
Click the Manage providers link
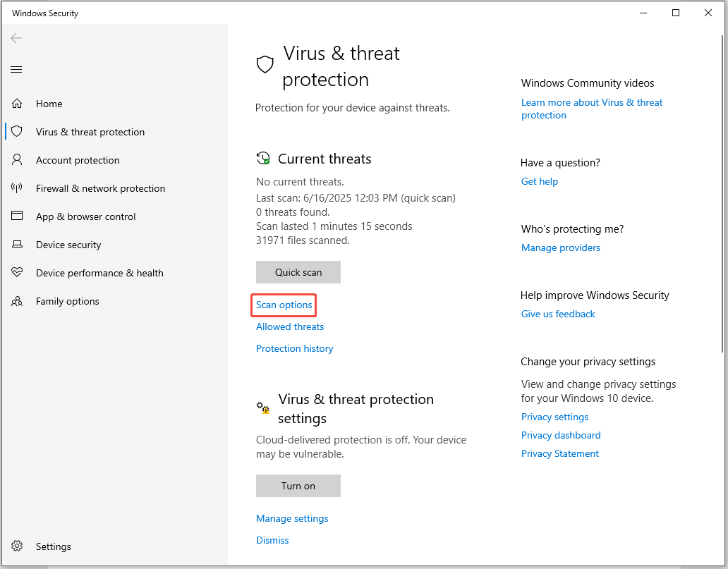(x=560, y=247)
